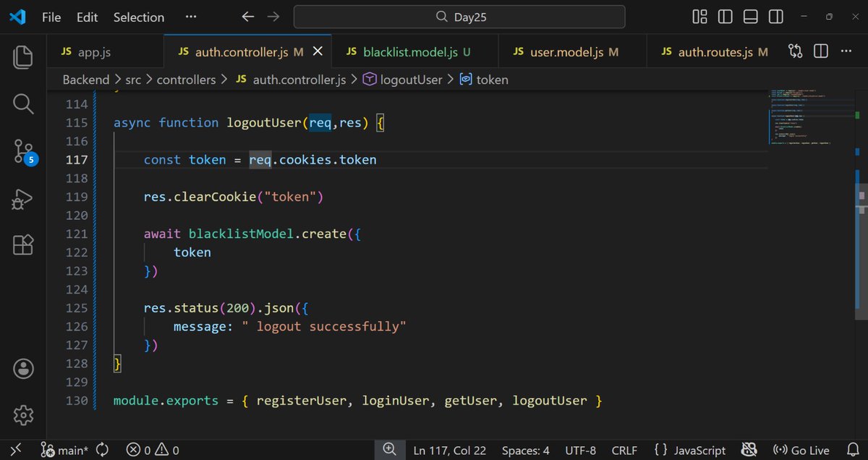Switch to the auth.controller.js tab
The image size is (868, 460).
point(248,52)
